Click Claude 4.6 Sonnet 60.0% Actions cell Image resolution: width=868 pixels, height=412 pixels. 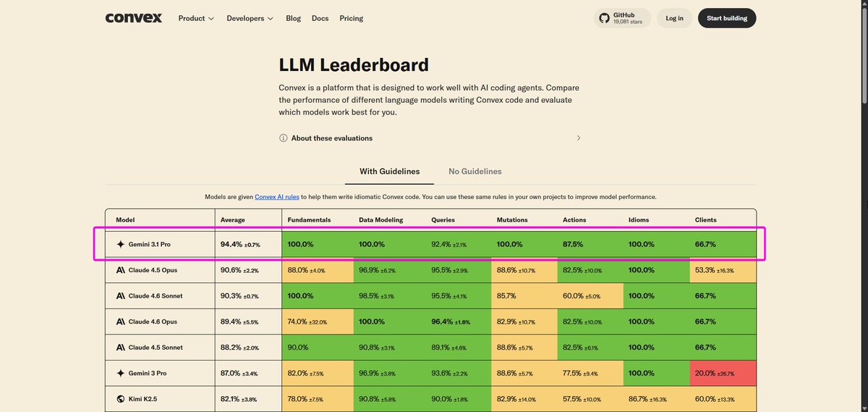click(590, 296)
